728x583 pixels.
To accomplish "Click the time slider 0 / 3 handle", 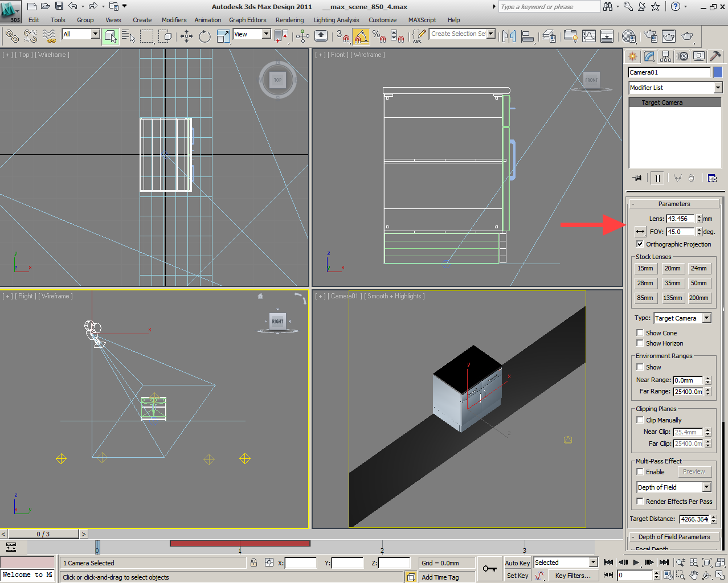I will point(43,534).
